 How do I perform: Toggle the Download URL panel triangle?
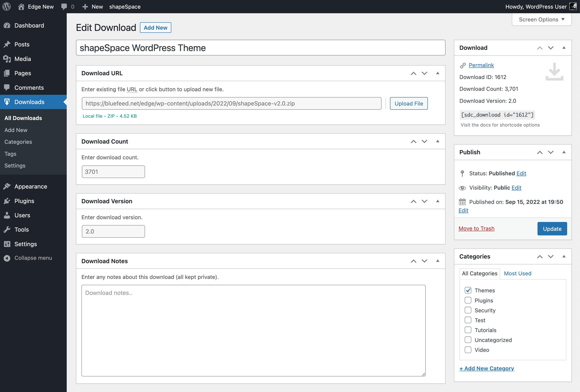(x=438, y=73)
